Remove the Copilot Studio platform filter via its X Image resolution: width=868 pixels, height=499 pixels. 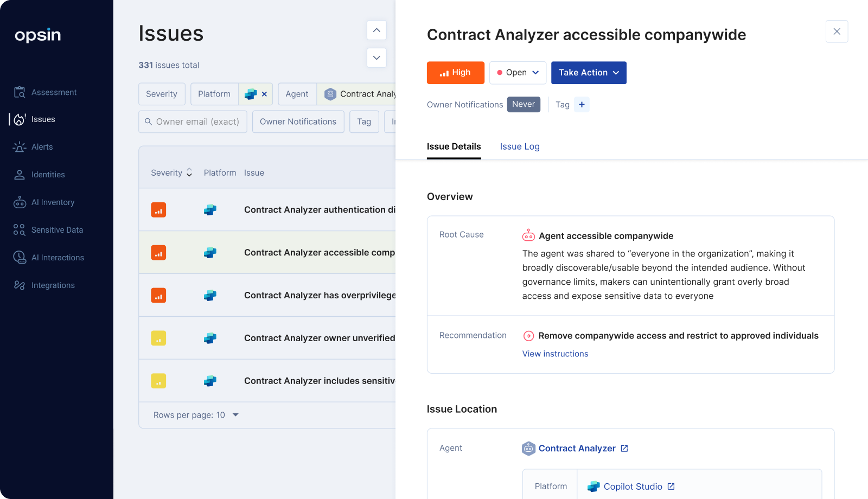(264, 93)
